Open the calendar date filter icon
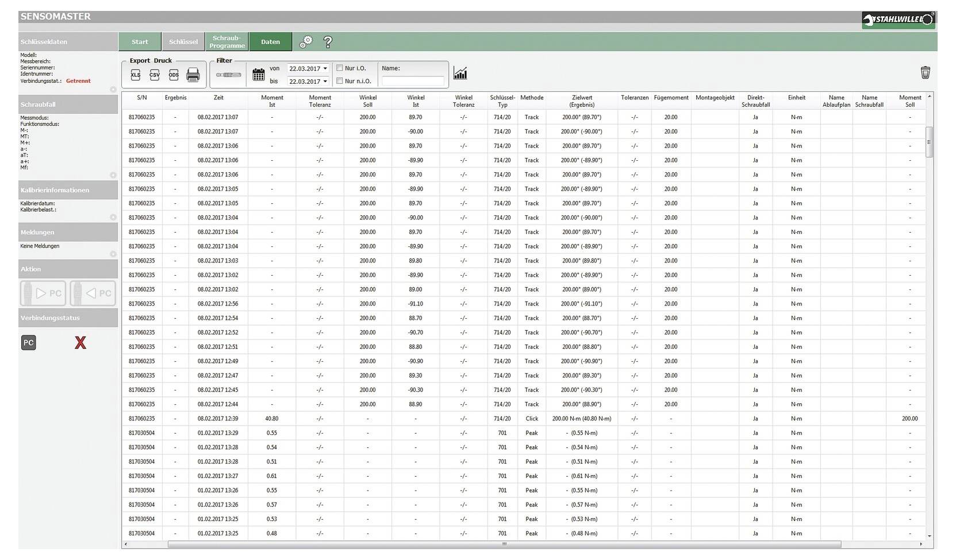Viewport: 956px width, 560px height. click(259, 74)
